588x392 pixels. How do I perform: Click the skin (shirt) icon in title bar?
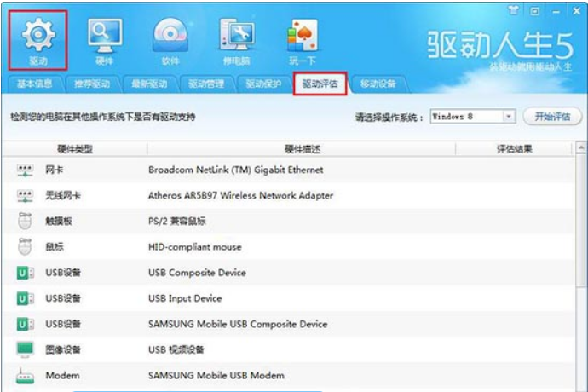pos(514,10)
